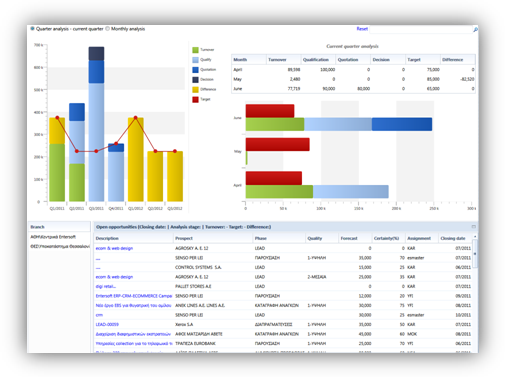This screenshot has height=377, width=505.
Task: Open the Διαχείριση διαφημιστικών εκστρατειών link
Action: point(133,334)
